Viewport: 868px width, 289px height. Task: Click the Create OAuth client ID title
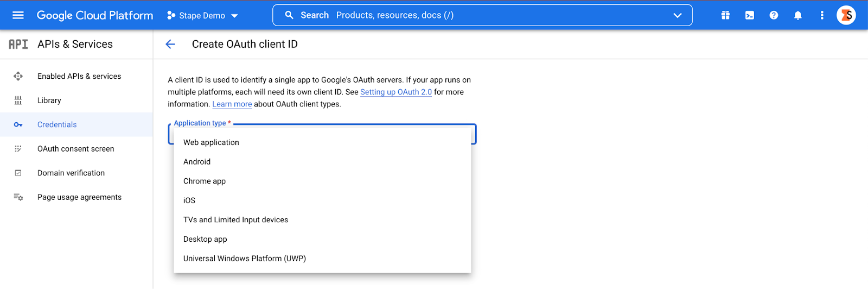tap(245, 44)
